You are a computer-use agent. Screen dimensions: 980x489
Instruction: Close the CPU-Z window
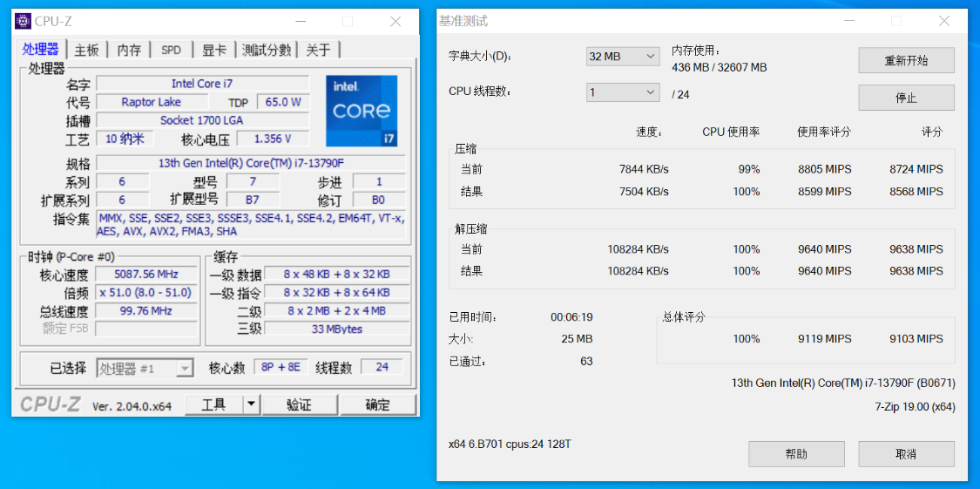[x=395, y=21]
